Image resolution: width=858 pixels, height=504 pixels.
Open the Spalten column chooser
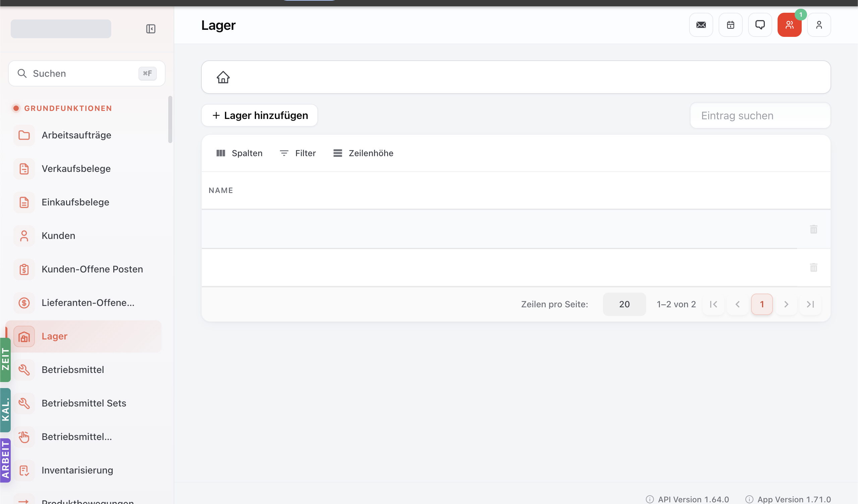239,153
